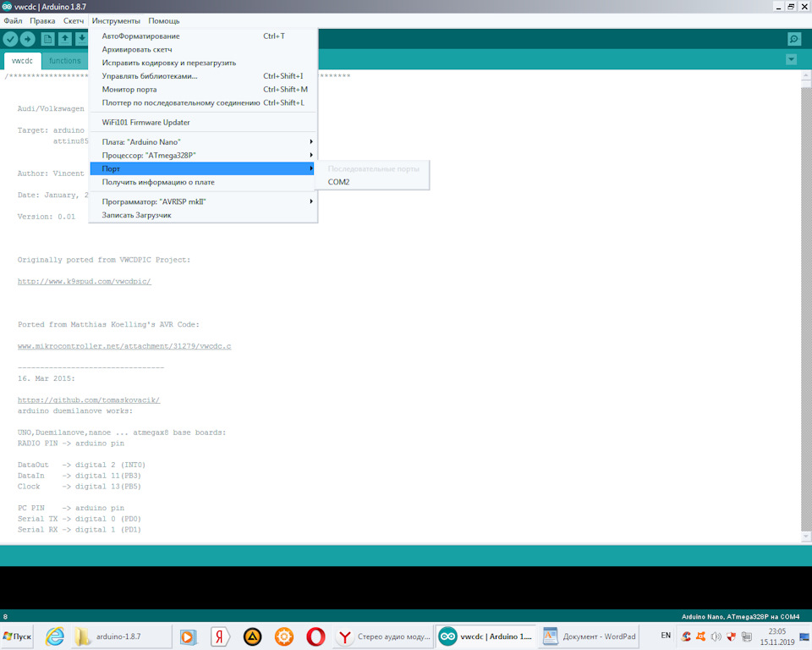The height and width of the screenshot is (650, 812).
Task: Open the Yandex Я taskbar icon
Action: [220, 636]
